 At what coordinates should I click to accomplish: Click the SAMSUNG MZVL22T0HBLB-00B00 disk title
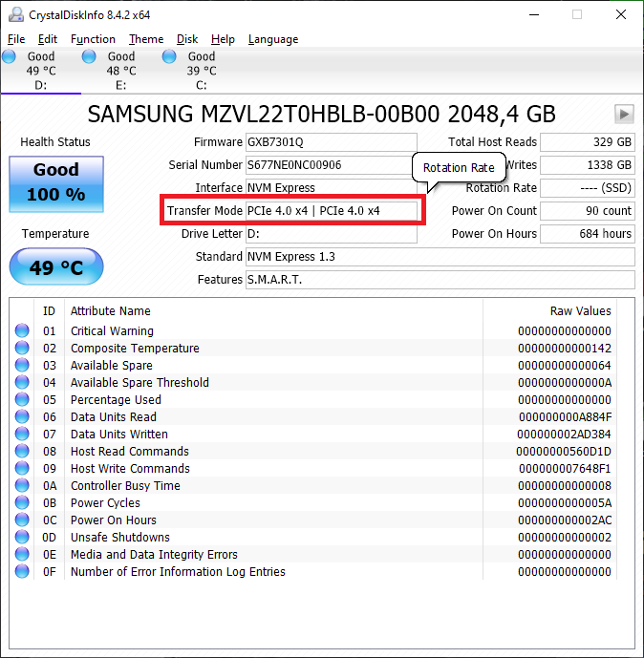click(x=322, y=115)
